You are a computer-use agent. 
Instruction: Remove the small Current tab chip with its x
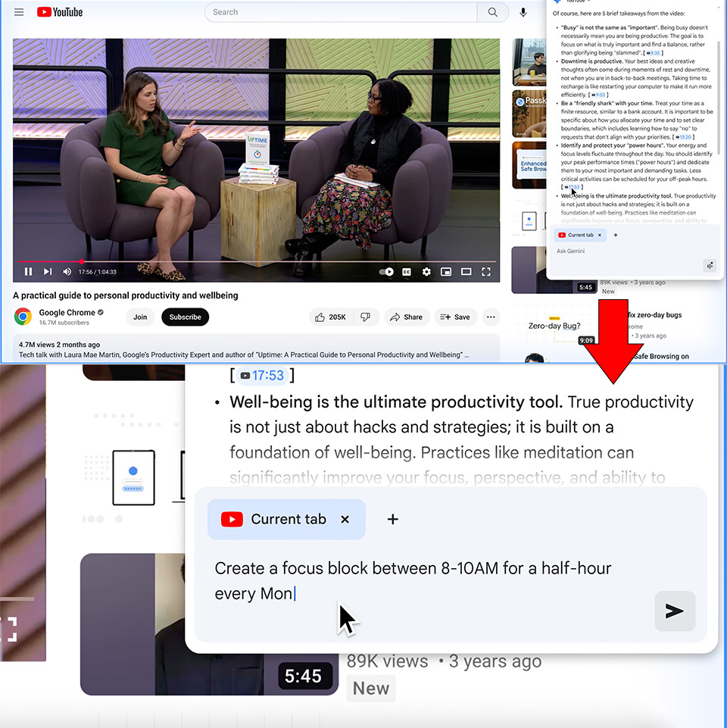(600, 235)
